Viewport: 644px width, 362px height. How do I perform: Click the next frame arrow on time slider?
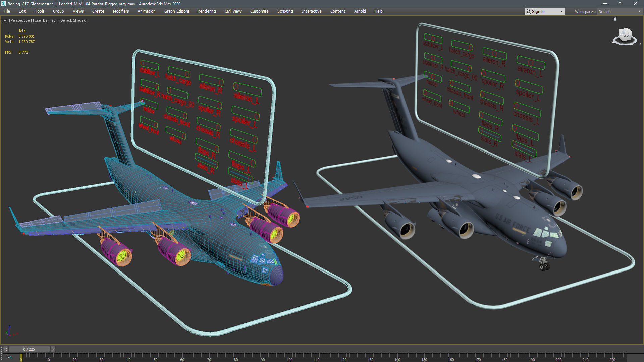pos(53,349)
